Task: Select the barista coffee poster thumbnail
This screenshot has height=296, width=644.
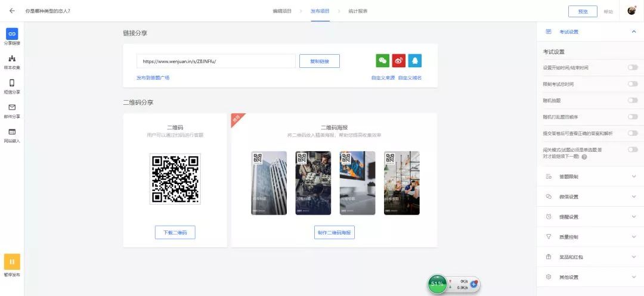Action: click(x=314, y=183)
